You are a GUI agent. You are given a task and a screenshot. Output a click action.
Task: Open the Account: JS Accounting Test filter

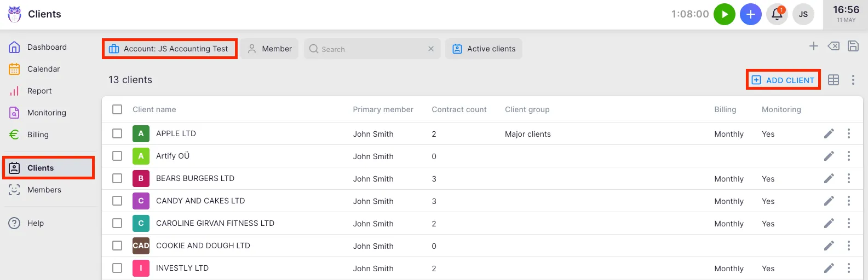[x=170, y=49]
